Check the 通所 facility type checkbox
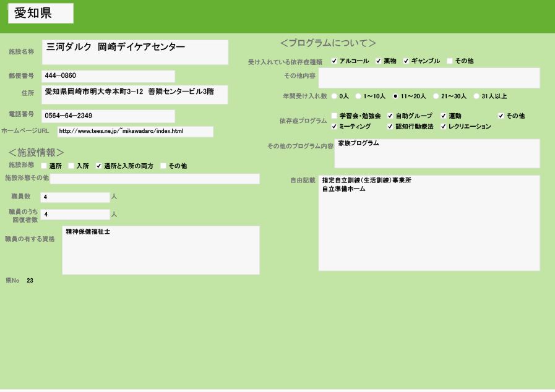The width and height of the screenshot is (555, 392). (44, 166)
